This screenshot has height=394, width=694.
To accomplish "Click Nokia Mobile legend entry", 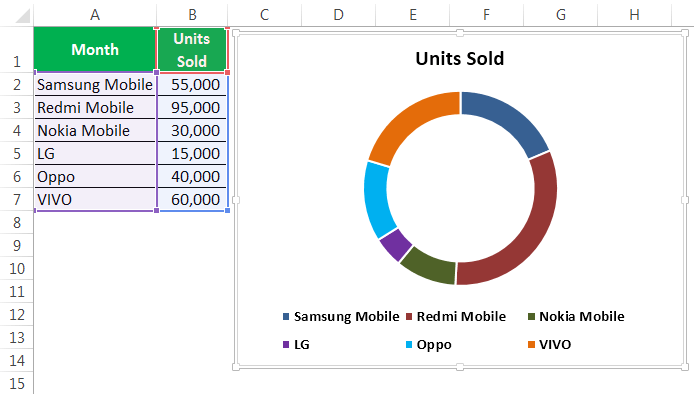I will tap(576, 317).
